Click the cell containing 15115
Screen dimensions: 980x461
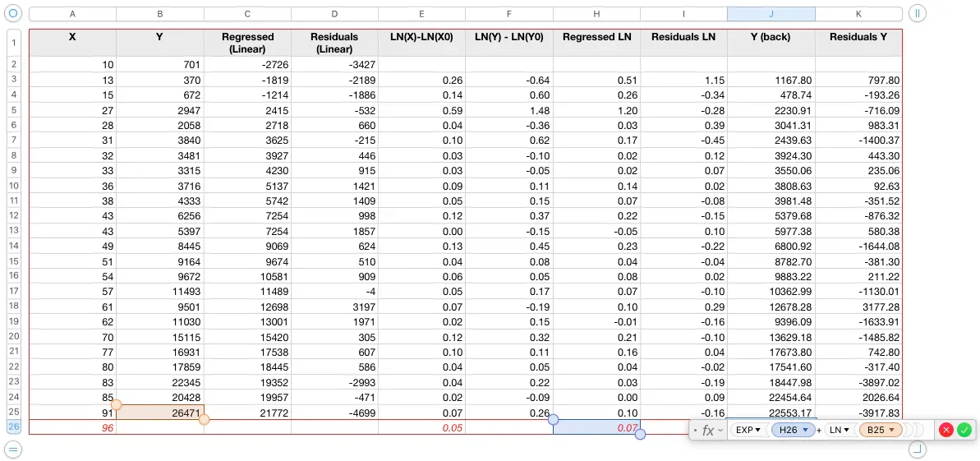click(x=160, y=337)
